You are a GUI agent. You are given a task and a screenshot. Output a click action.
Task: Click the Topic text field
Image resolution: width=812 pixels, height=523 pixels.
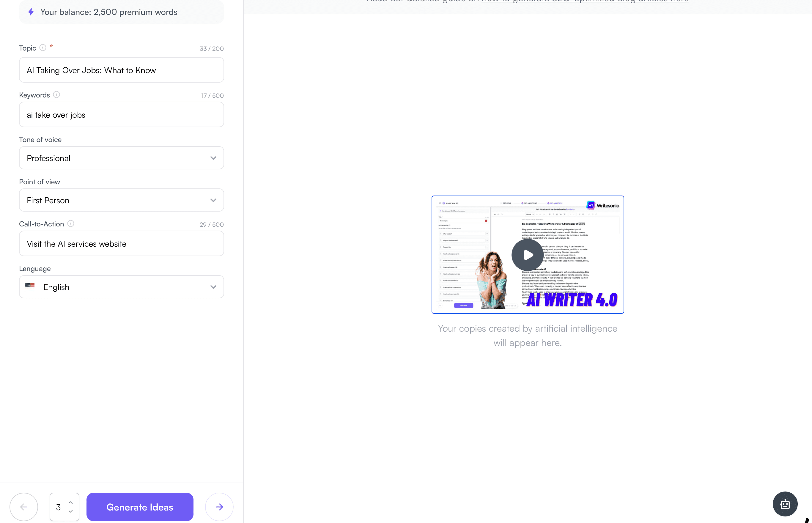pyautogui.click(x=121, y=70)
